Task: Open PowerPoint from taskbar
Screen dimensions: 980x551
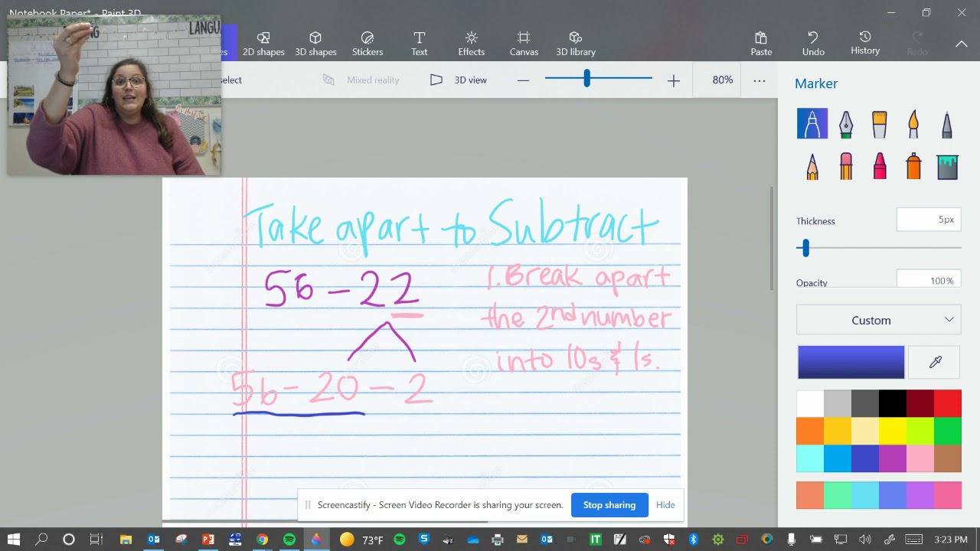Action: tap(207, 540)
